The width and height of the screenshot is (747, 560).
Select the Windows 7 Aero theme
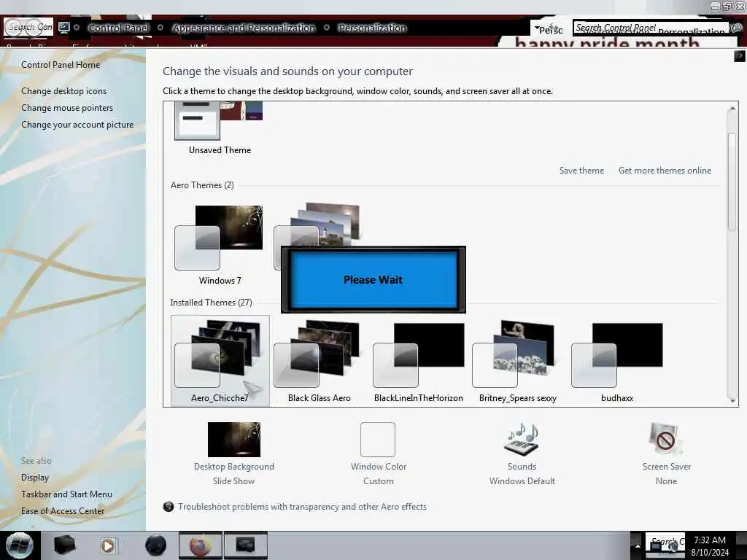[220, 245]
